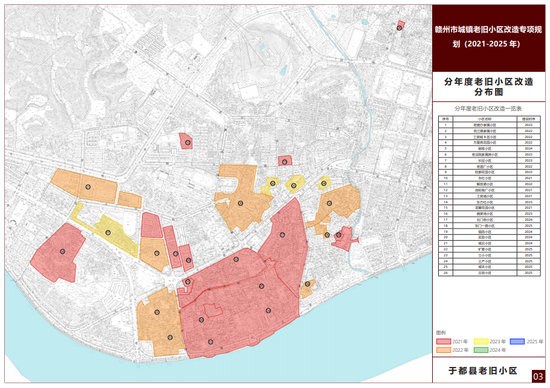
Task: Select the '2023年' legend label text
Action: point(497,342)
